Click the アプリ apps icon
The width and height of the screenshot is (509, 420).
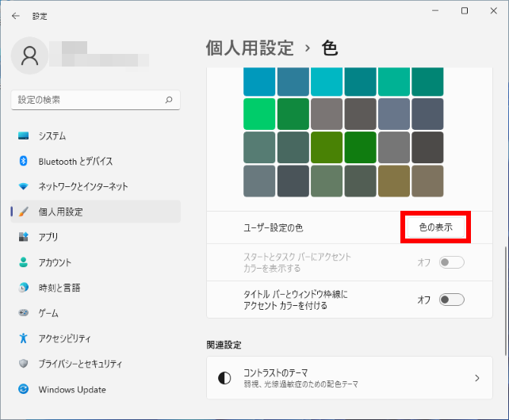coord(23,237)
